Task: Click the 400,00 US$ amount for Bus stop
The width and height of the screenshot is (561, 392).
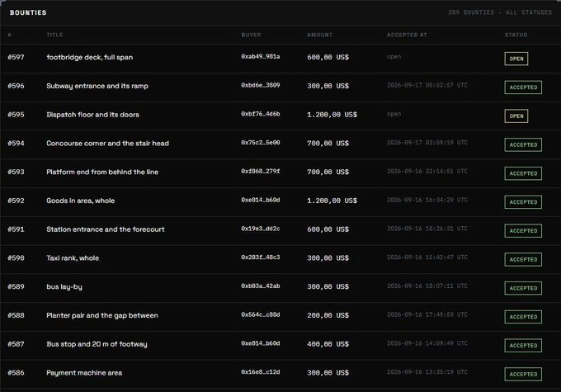Action: coord(328,344)
